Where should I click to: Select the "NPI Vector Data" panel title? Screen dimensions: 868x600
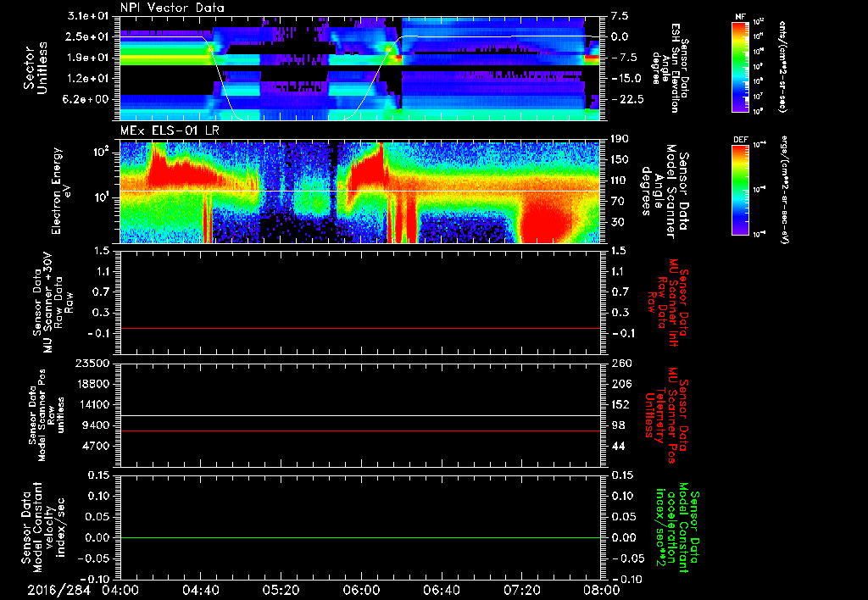[x=172, y=8]
